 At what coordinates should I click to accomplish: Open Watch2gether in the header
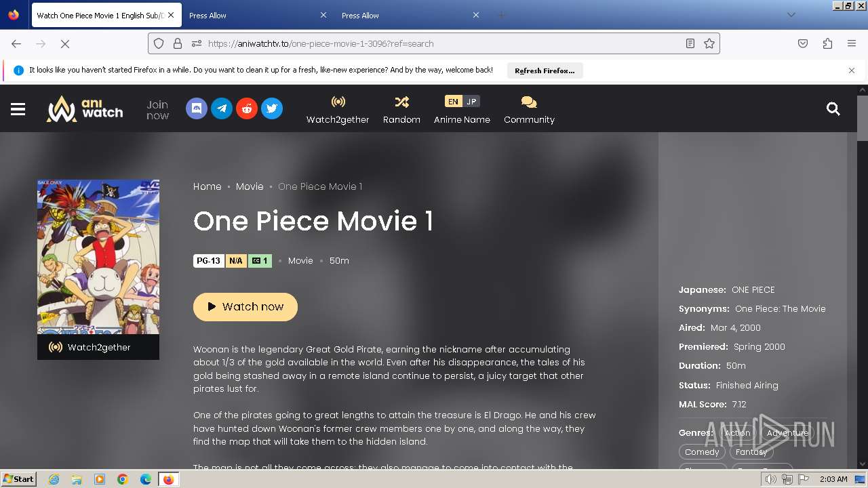pos(338,110)
